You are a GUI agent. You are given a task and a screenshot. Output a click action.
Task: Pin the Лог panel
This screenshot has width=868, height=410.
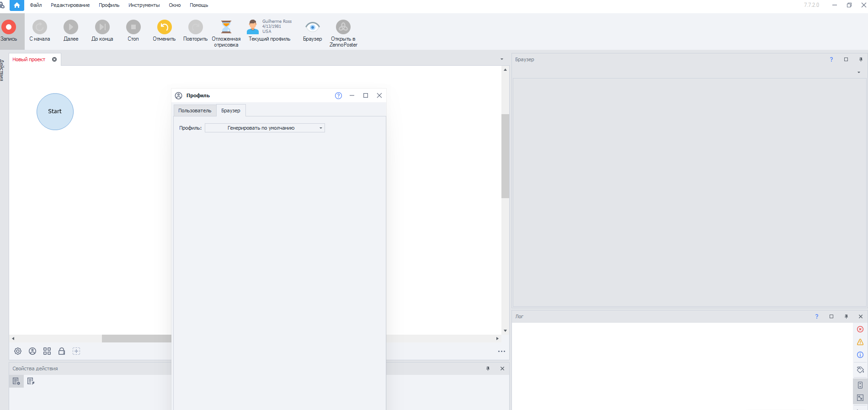pyautogui.click(x=846, y=316)
